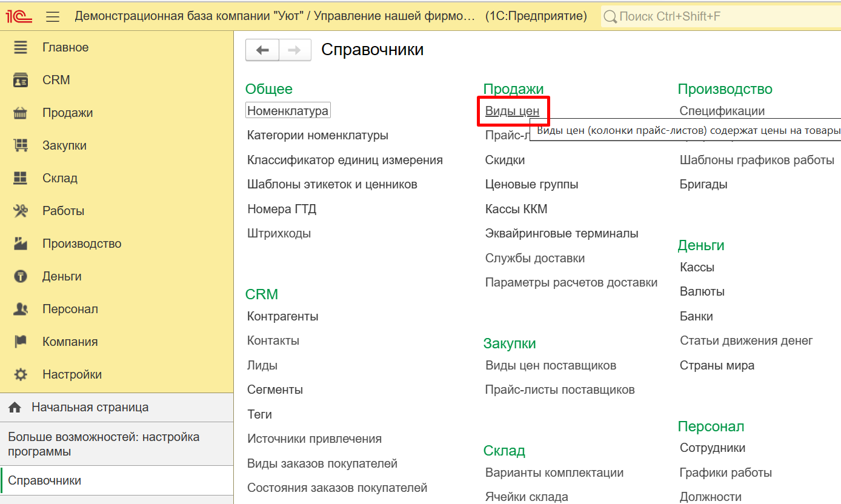
Task: Click the search field Поиск Ctrl+Shift+F
Action: click(721, 16)
